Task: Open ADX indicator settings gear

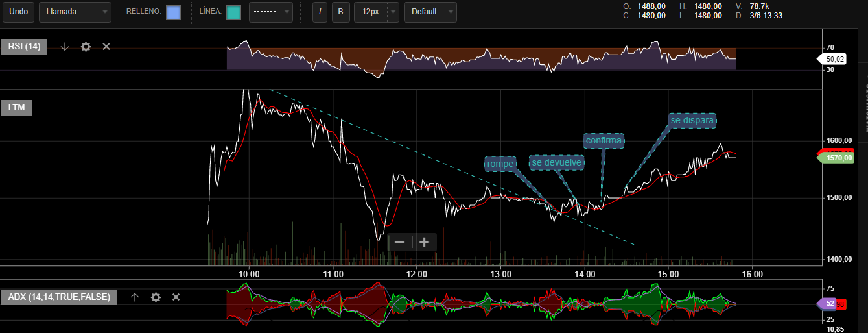Action: click(x=156, y=297)
